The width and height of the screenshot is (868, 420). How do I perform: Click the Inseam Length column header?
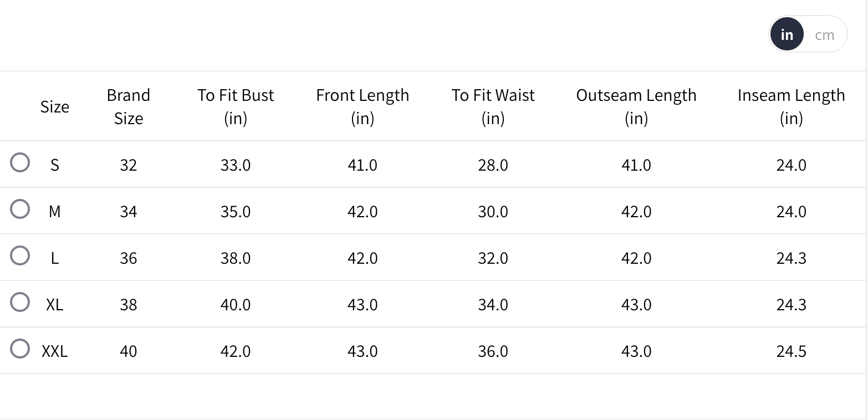pyautogui.click(x=791, y=106)
